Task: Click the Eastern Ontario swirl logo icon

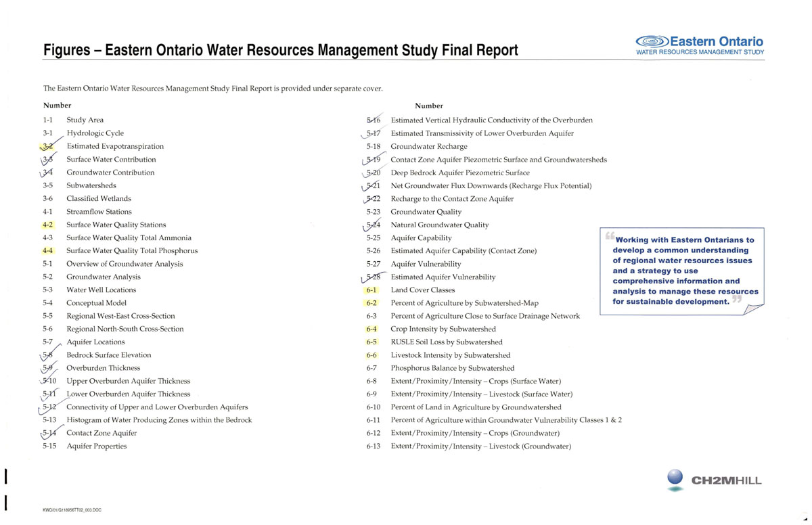Action: (652, 41)
